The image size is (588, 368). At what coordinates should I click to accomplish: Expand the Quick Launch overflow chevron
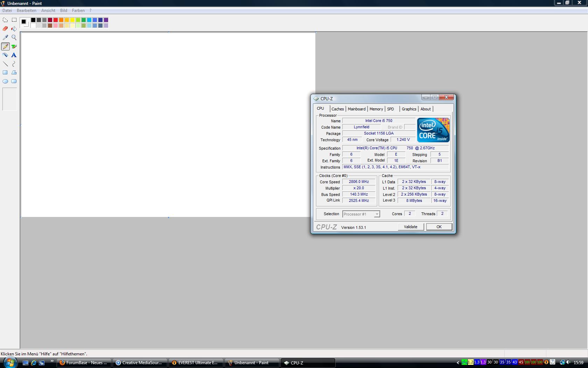pos(52,361)
